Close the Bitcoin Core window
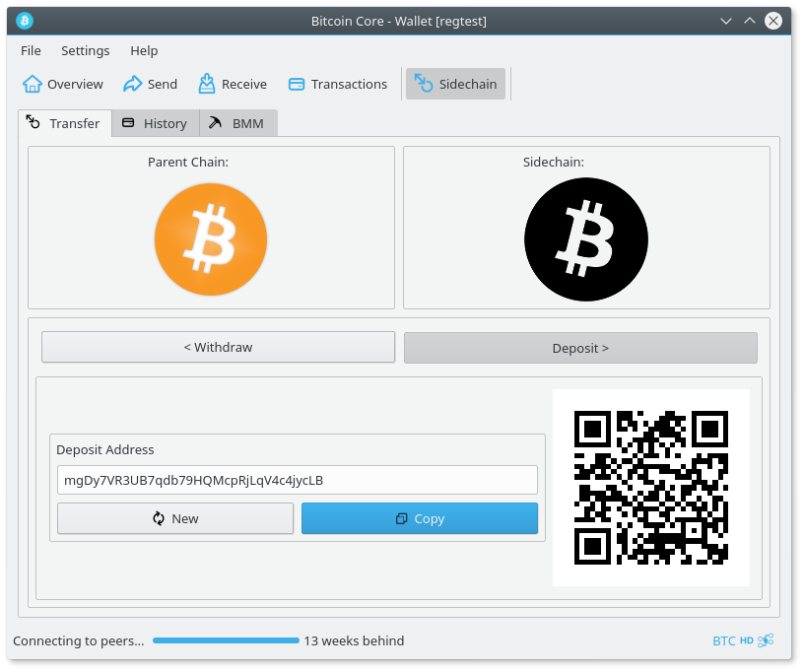 point(773,21)
